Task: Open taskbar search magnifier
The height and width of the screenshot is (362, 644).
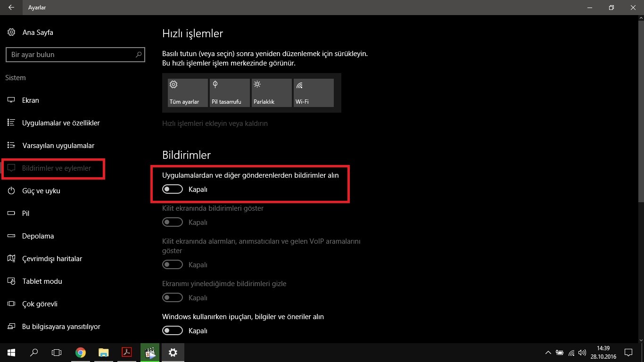Action: (x=34, y=353)
